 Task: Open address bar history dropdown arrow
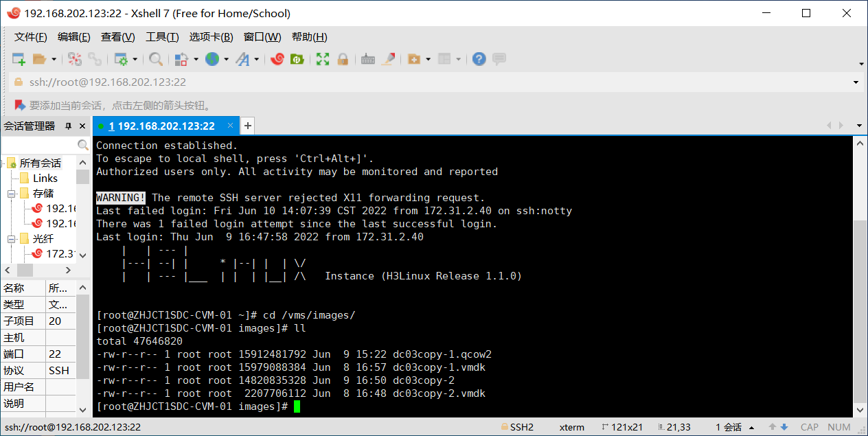click(x=856, y=82)
